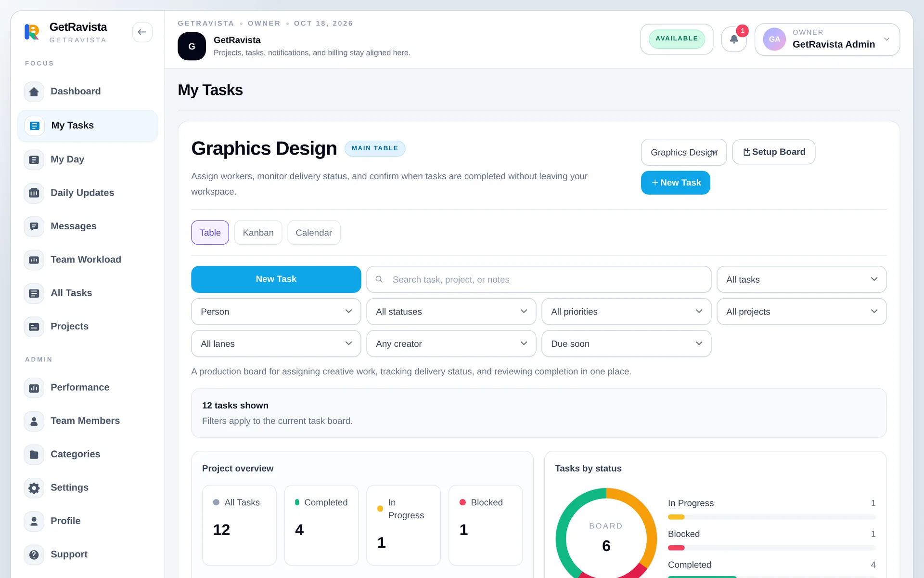Click the Settings gear icon
The height and width of the screenshot is (578, 924).
[34, 488]
